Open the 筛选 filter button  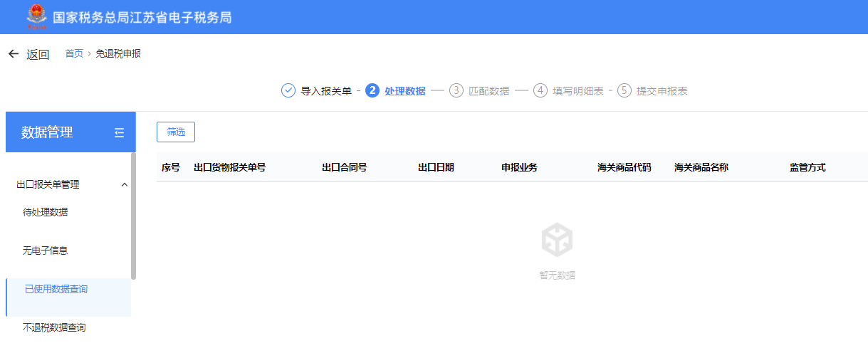pyautogui.click(x=176, y=132)
